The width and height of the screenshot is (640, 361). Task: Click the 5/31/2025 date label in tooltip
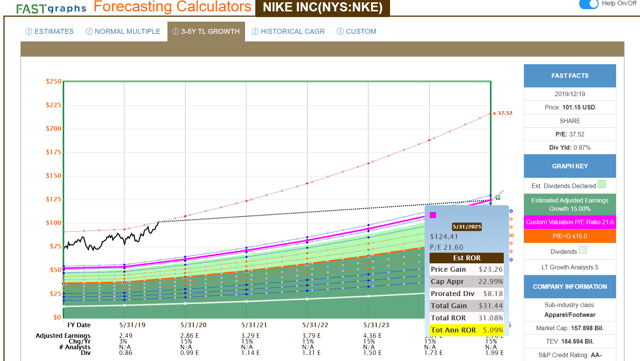coord(467,227)
